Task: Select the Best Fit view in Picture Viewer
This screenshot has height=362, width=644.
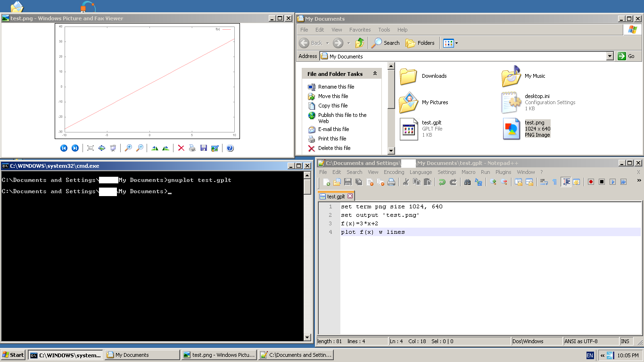Action: [90, 148]
